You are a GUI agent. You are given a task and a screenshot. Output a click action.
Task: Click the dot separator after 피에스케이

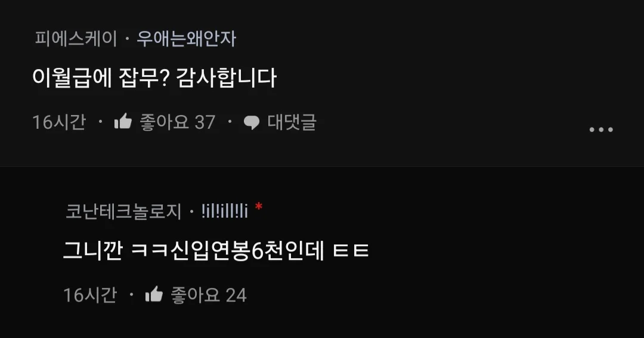pyautogui.click(x=127, y=39)
